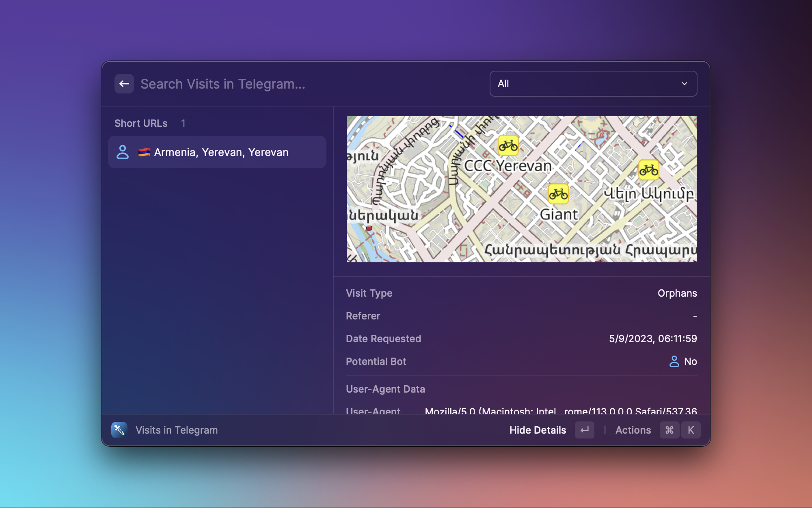
Task: Click the dropdown chevron arrow
Action: point(685,84)
